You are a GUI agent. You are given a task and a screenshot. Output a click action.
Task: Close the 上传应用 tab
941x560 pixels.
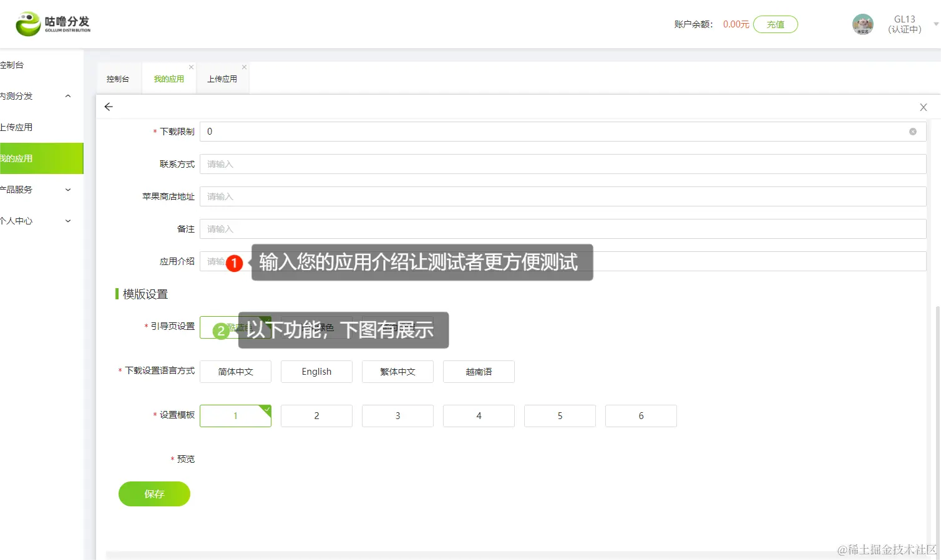244,67
